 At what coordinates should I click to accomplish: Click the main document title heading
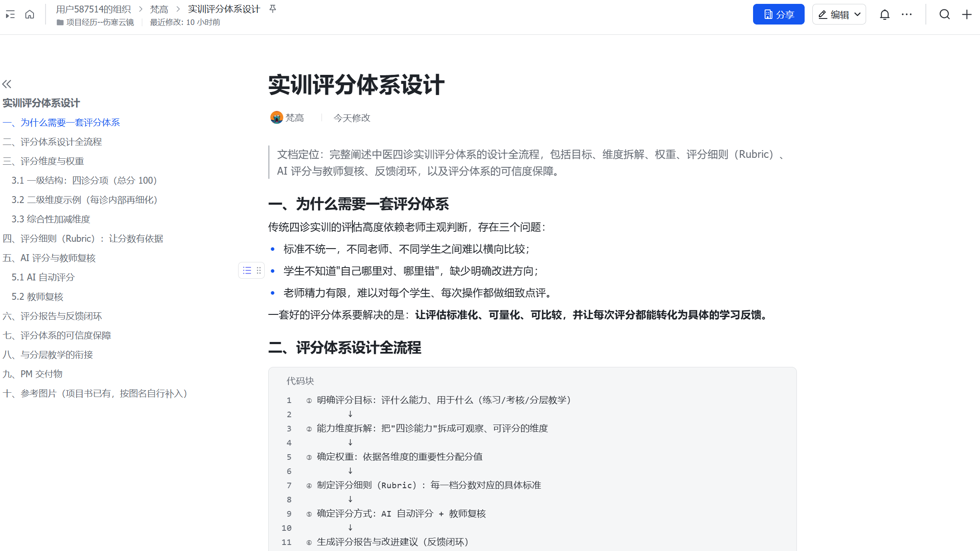pyautogui.click(x=356, y=85)
